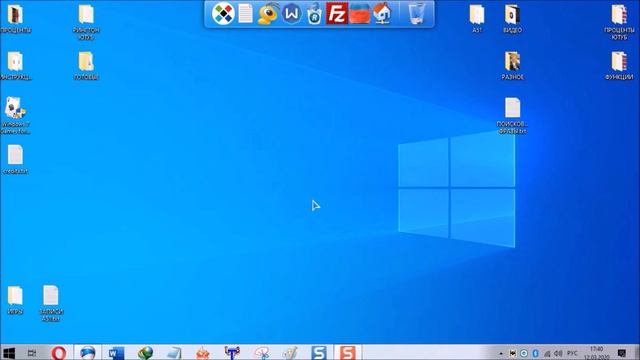This screenshot has width=640, height=360.
Task: Launch the yellow webcam character icon in dock
Action: coord(268,13)
